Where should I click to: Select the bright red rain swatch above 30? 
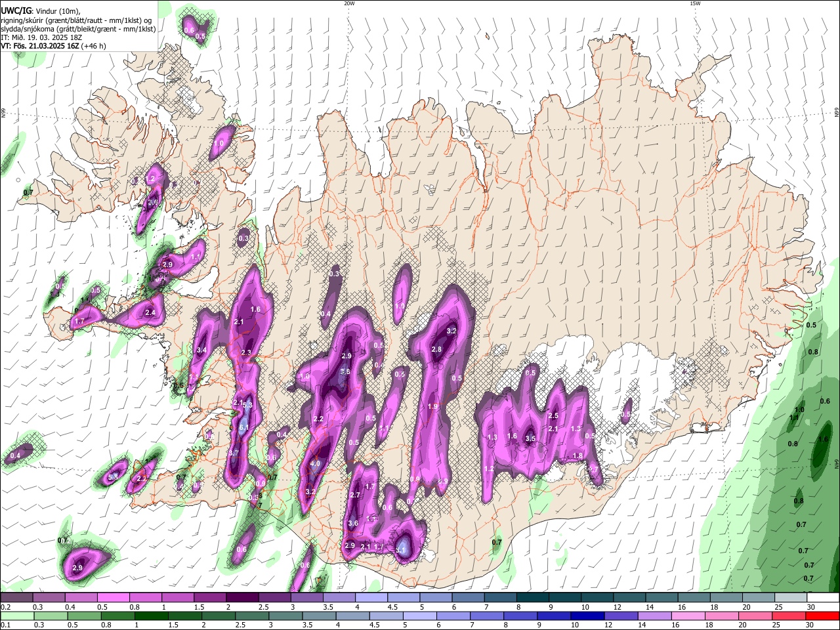click(x=822, y=616)
